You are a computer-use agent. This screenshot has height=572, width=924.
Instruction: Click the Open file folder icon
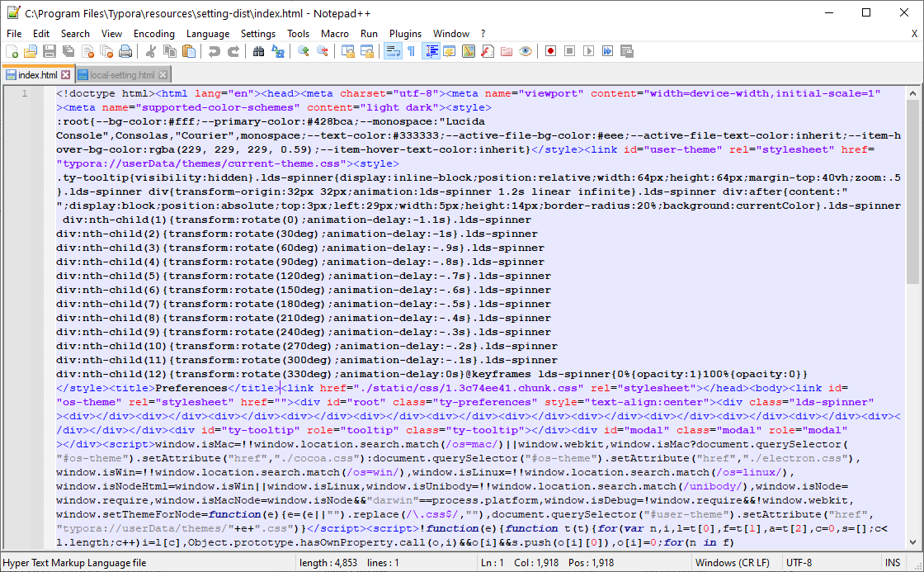tap(31, 51)
